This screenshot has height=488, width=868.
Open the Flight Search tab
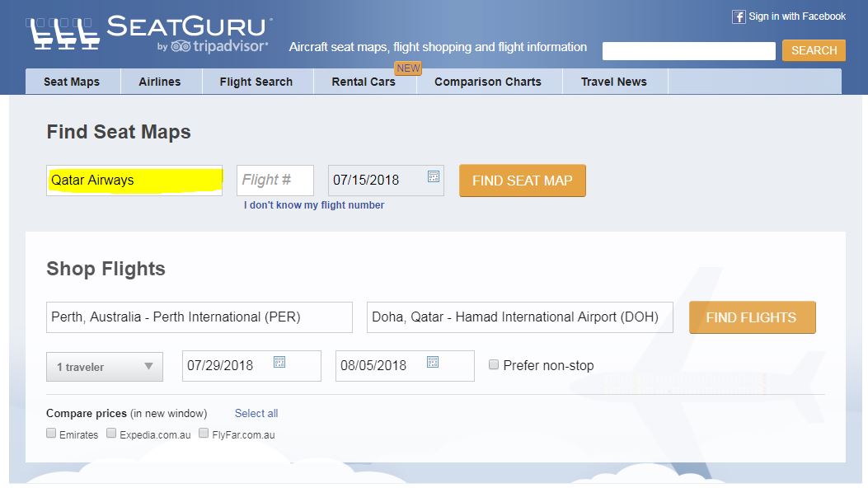point(256,82)
